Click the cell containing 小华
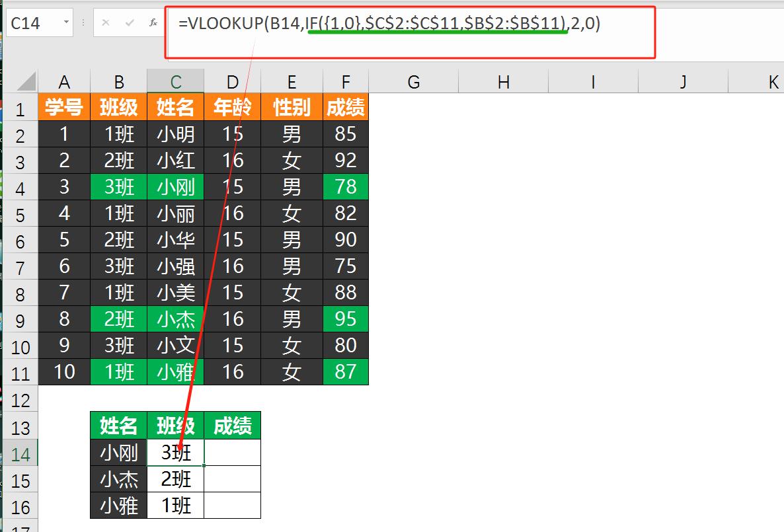Image resolution: width=784 pixels, height=532 pixels. coord(175,240)
